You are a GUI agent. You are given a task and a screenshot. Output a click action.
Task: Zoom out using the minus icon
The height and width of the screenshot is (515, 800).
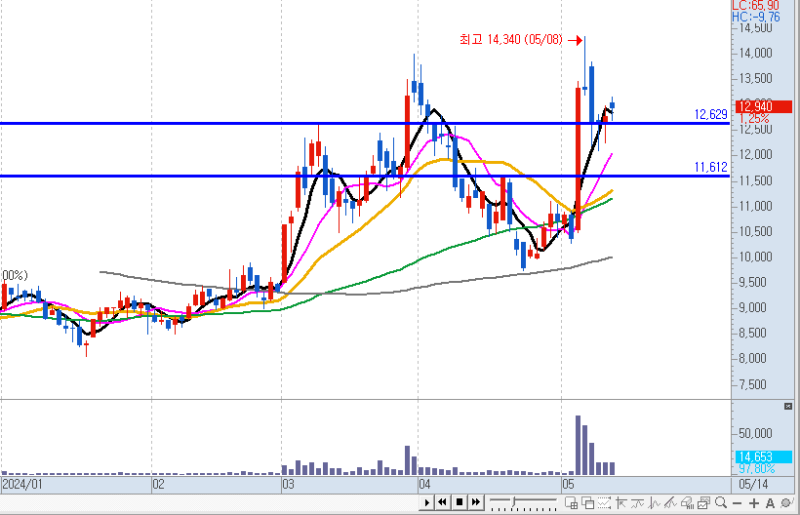(737, 502)
